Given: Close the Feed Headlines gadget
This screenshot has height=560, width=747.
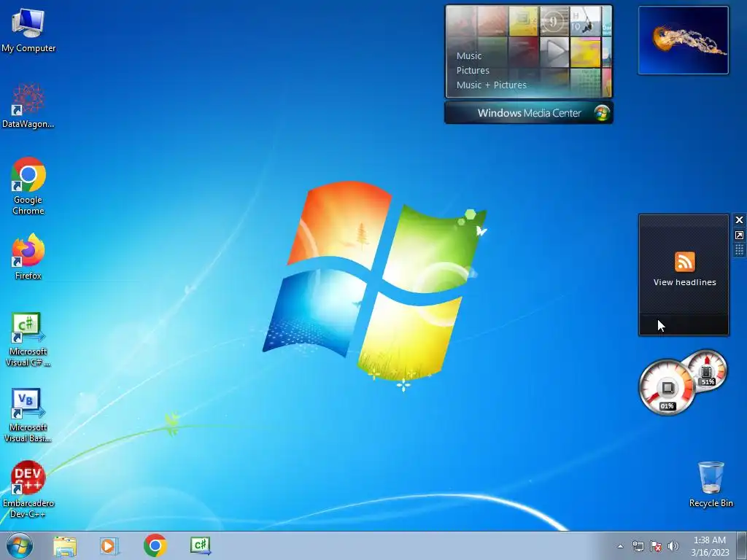Looking at the screenshot, I should pyautogui.click(x=739, y=220).
